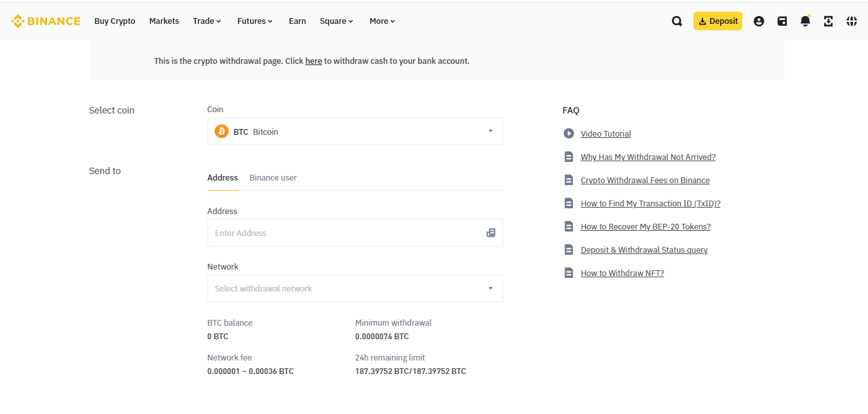Expand the Futures menu
This screenshot has height=414, width=868.
pos(255,21)
